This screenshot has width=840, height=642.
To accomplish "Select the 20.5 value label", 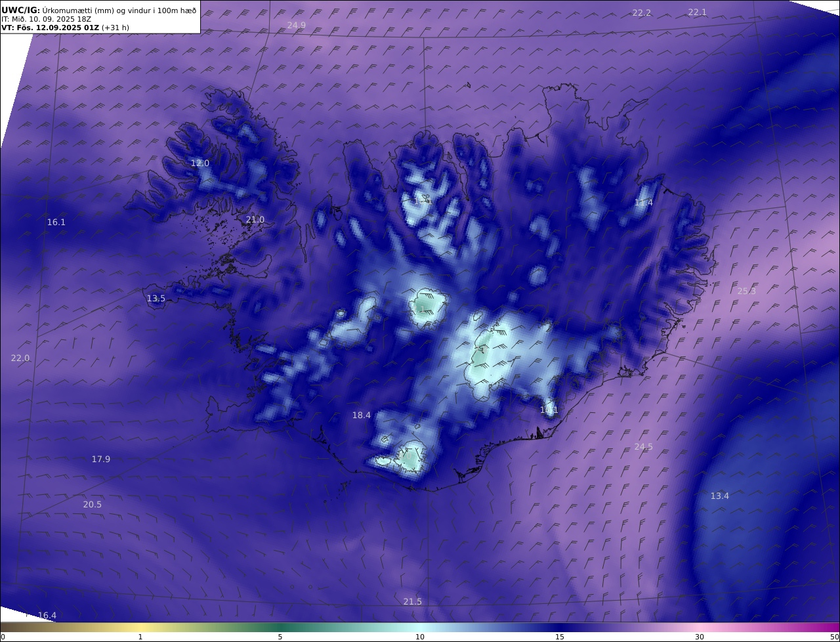I will click(93, 505).
